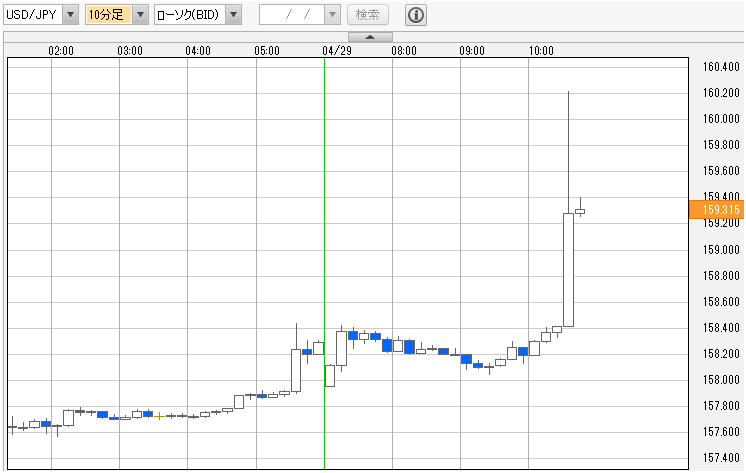Click the 158.000 price axis label

coord(721,380)
